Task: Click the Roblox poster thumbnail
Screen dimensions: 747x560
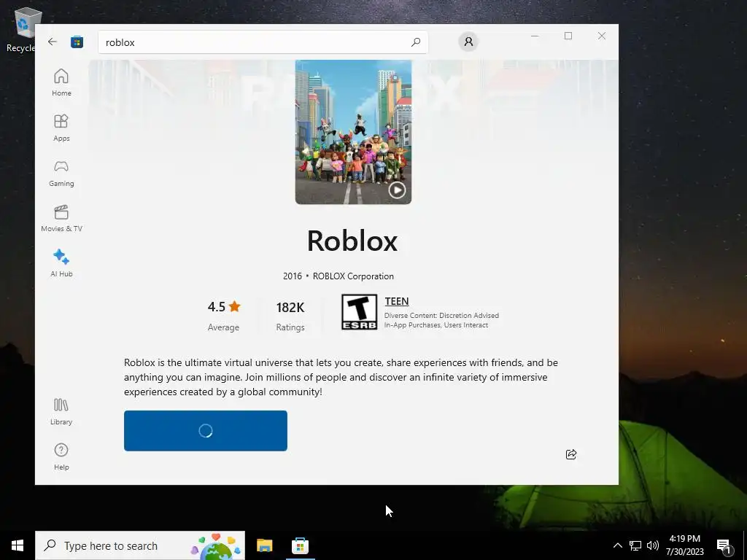Action: click(x=353, y=132)
